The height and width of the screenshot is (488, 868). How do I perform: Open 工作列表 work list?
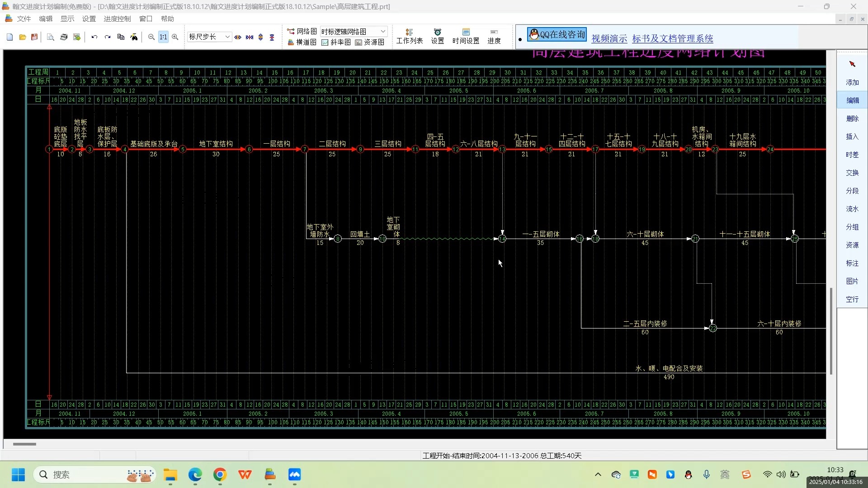click(x=410, y=36)
